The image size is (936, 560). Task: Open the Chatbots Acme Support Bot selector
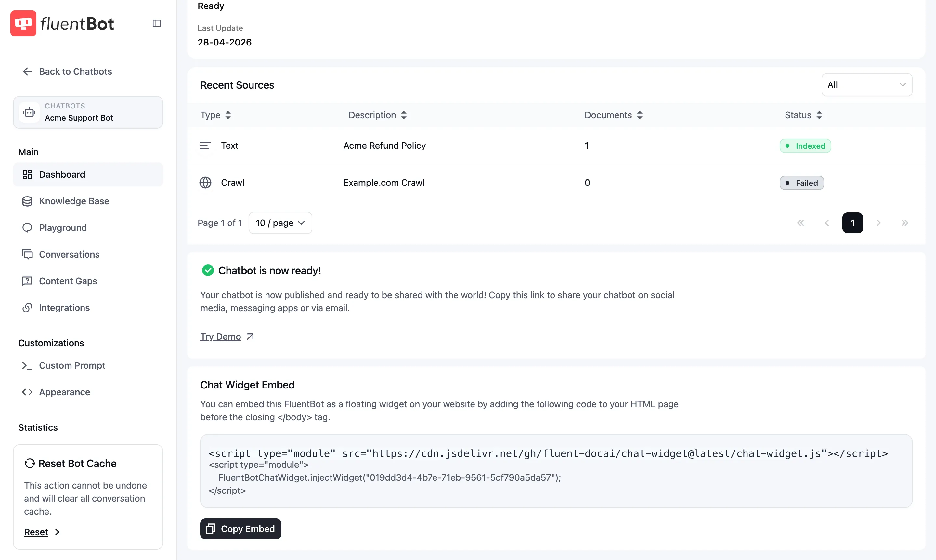[88, 112]
